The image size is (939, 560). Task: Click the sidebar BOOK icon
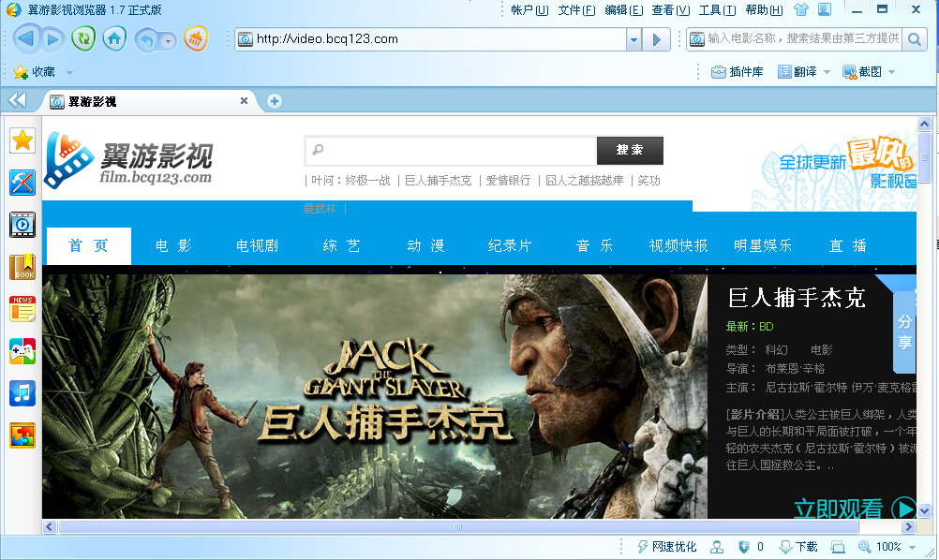tap(22, 267)
